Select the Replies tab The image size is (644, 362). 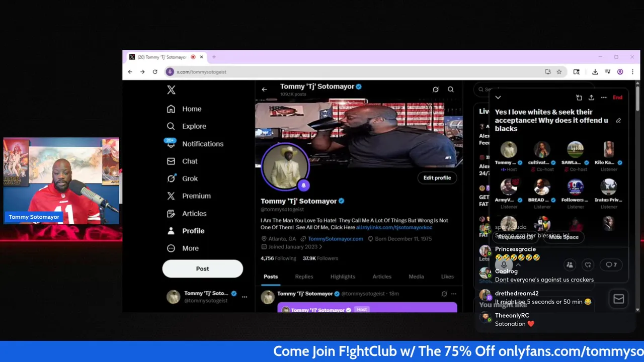coord(304,277)
